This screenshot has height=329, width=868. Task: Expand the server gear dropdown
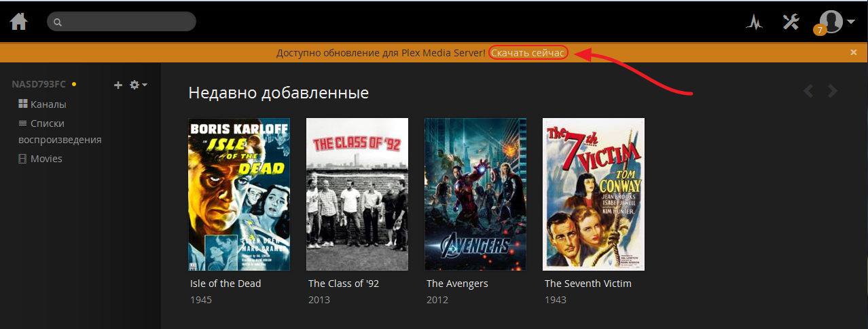138,85
